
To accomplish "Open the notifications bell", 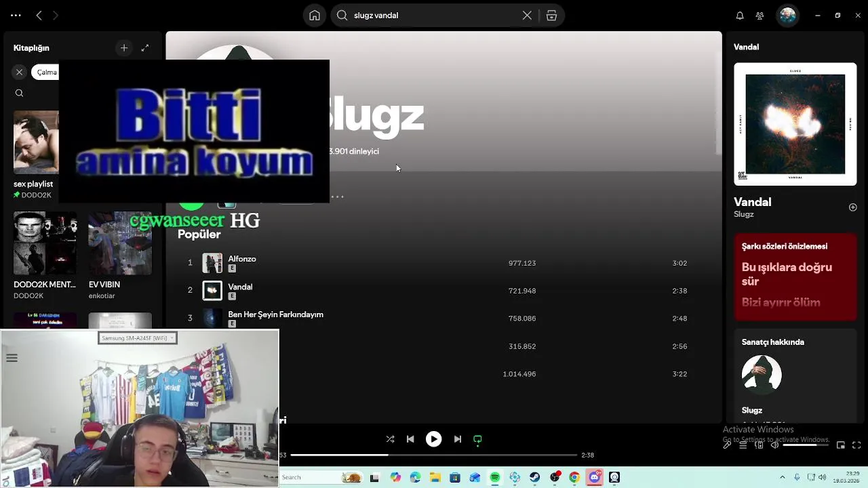I will [x=740, y=16].
